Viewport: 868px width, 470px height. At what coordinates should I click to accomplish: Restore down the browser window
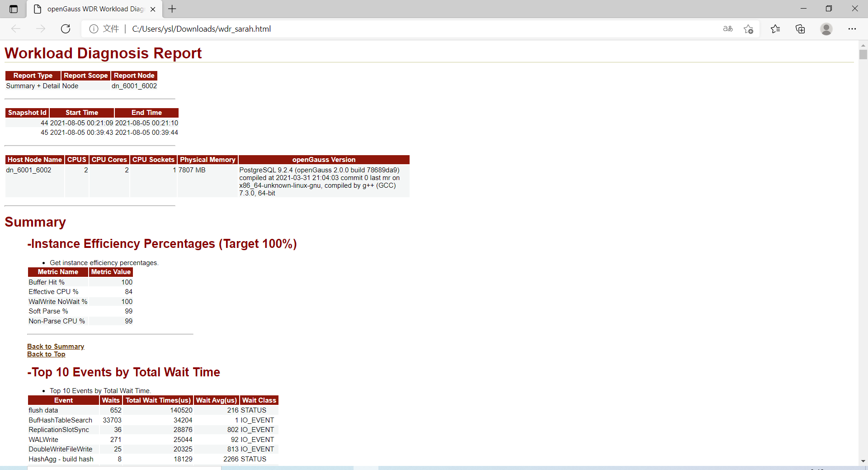pyautogui.click(x=829, y=9)
